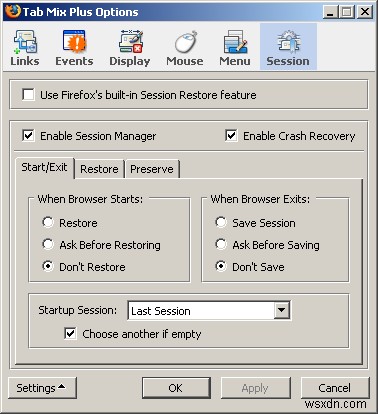The image size is (378, 414).
Task: Open the Events options pane
Action: pyautogui.click(x=74, y=47)
